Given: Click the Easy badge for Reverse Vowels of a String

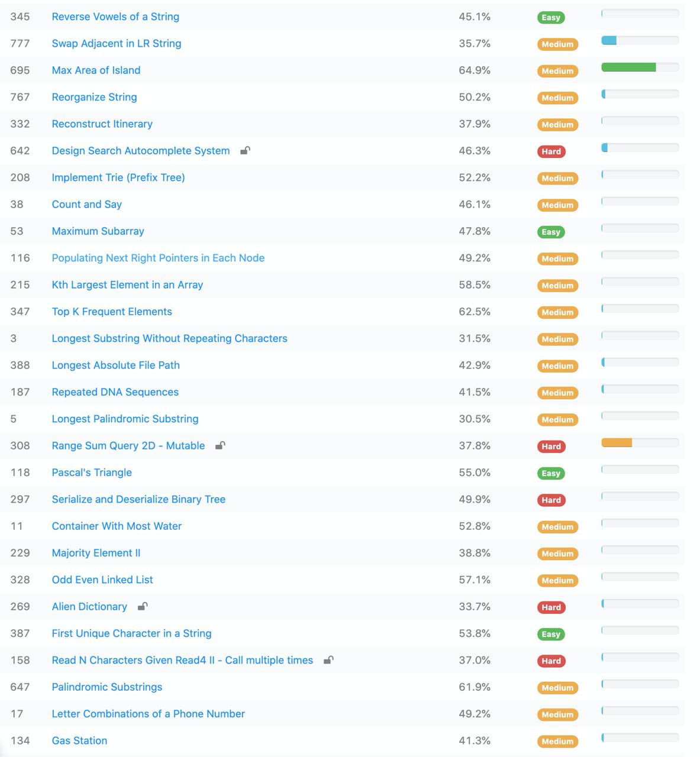Looking at the screenshot, I should [x=551, y=17].
